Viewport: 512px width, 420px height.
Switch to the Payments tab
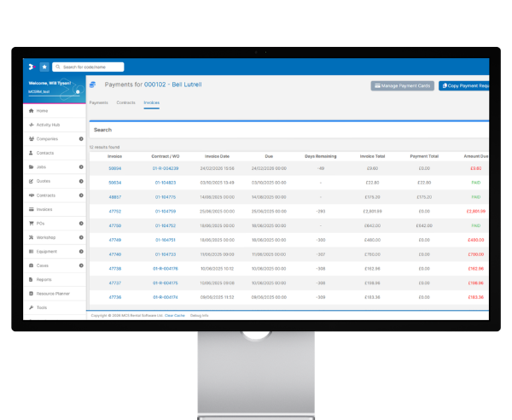click(99, 102)
